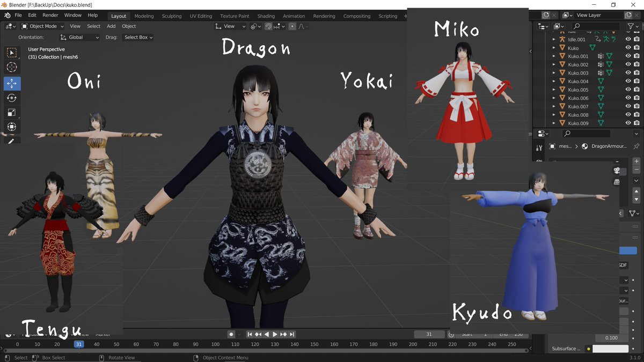The height and width of the screenshot is (362, 644).
Task: Activate the Move tool
Action: pyautogui.click(x=12, y=83)
